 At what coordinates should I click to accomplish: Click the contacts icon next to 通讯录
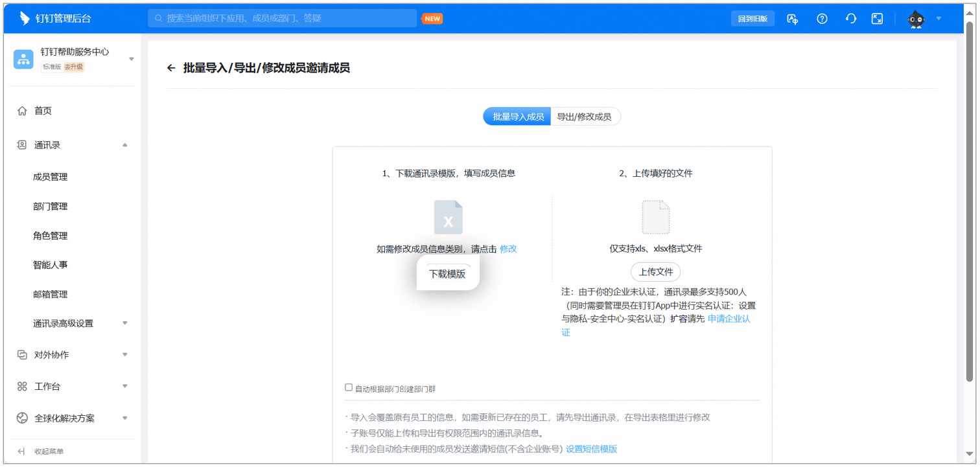coord(22,145)
